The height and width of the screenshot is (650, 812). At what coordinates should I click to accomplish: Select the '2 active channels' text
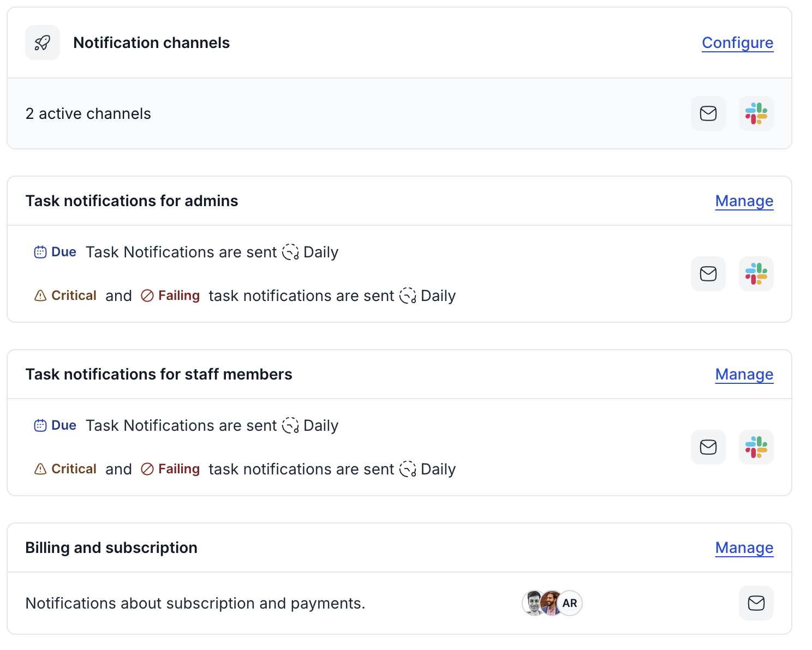point(88,113)
